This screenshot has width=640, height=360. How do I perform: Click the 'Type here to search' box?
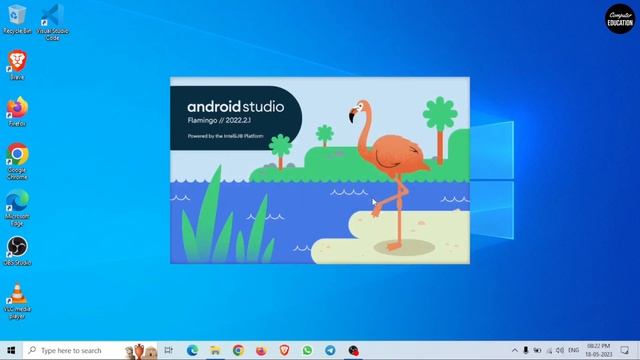coord(90,350)
